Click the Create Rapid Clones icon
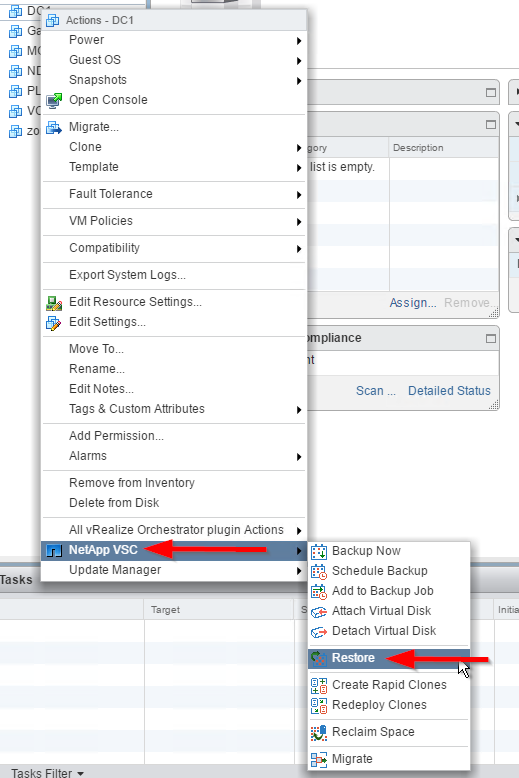Image resolution: width=519 pixels, height=778 pixels. [x=319, y=685]
